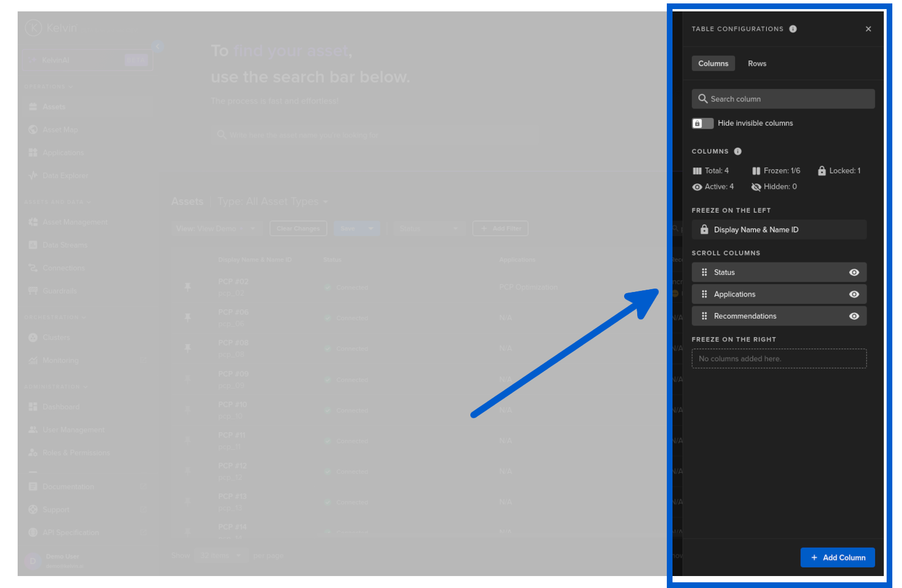Click the magnifier icon in Search column
902x588 pixels.
point(703,99)
